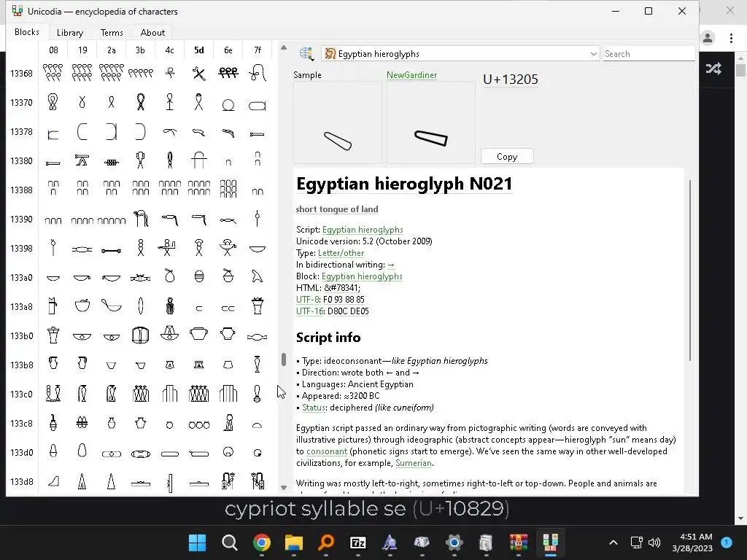Screen dimensions: 747x560
Task: Click scroll-down arrow of character grid
Action: click(284, 488)
